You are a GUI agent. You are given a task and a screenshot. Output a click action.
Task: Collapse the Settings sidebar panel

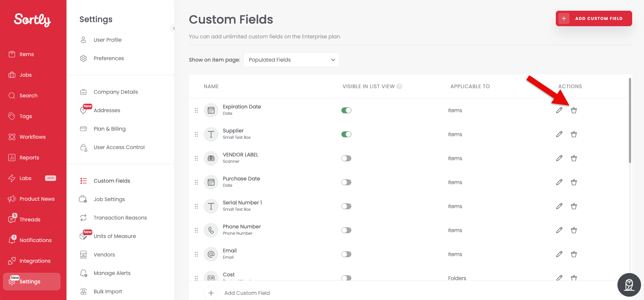tap(174, 28)
